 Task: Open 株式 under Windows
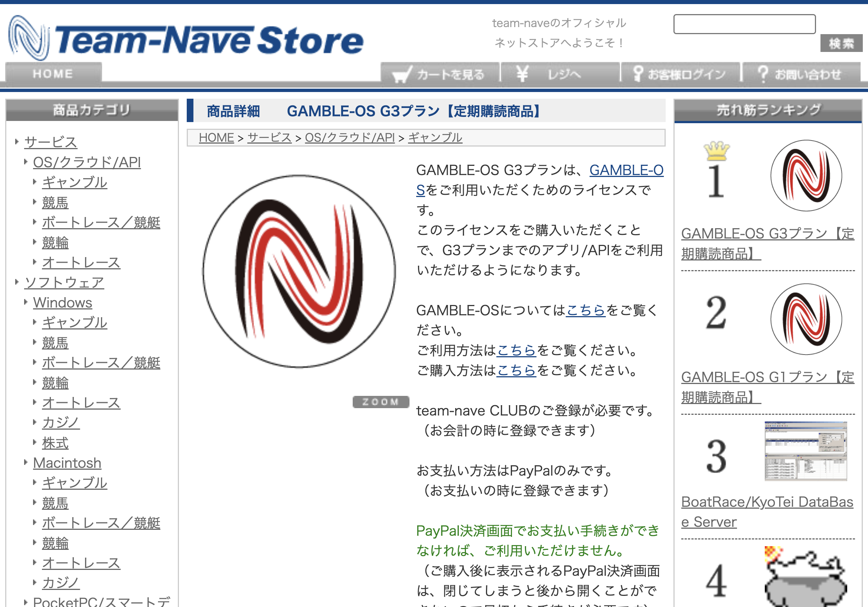[55, 443]
